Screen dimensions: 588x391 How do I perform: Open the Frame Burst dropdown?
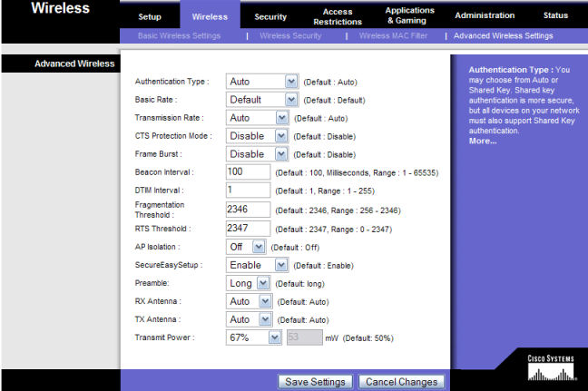257,154
